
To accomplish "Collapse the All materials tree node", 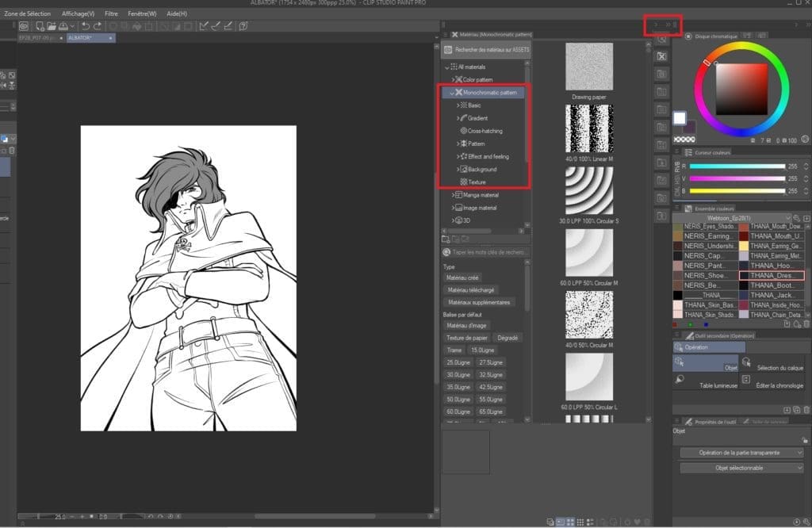I will tap(447, 67).
